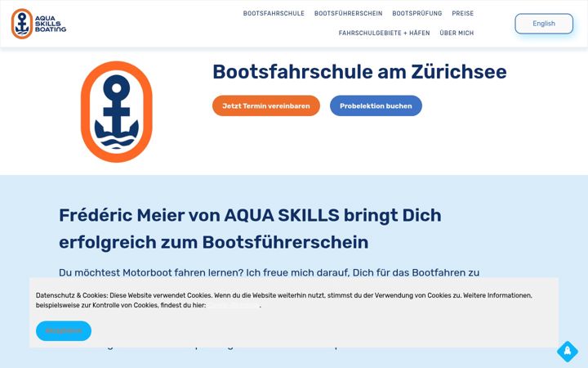Viewport: 588px width, 368px height.
Task: Click the heading Bootsfahrschule am Zürichsee
Action: (359, 72)
